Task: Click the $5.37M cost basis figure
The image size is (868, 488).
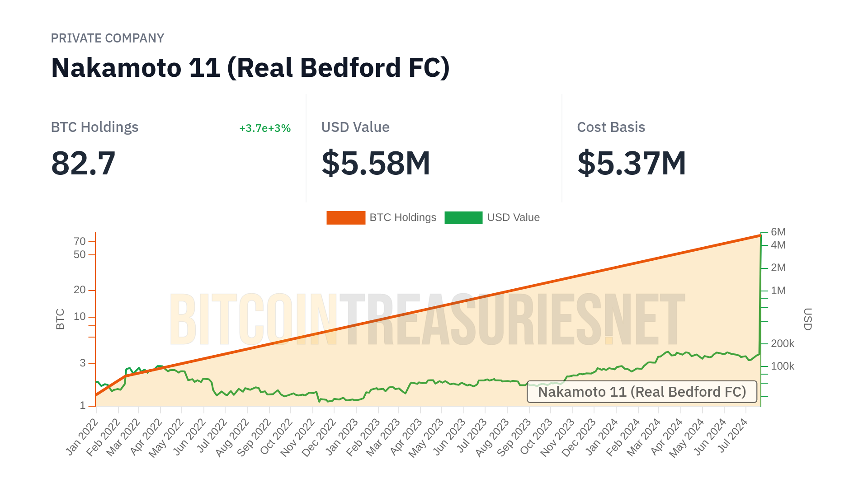Action: point(632,163)
